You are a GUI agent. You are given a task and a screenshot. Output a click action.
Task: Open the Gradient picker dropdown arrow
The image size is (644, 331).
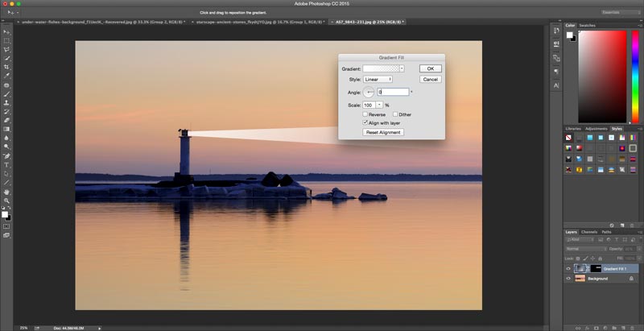pos(402,68)
